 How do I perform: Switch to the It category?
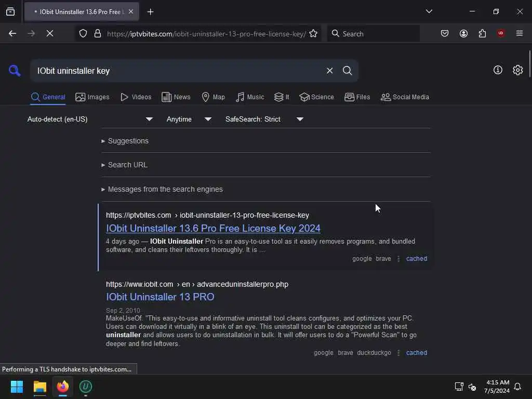point(282,97)
